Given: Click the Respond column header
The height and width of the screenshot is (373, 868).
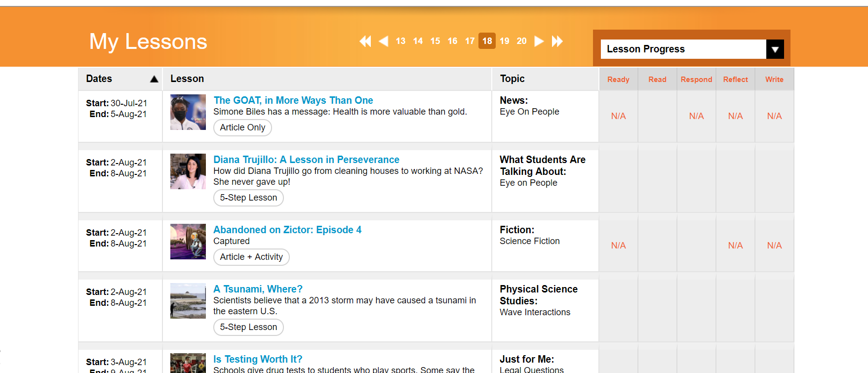Looking at the screenshot, I should [696, 80].
